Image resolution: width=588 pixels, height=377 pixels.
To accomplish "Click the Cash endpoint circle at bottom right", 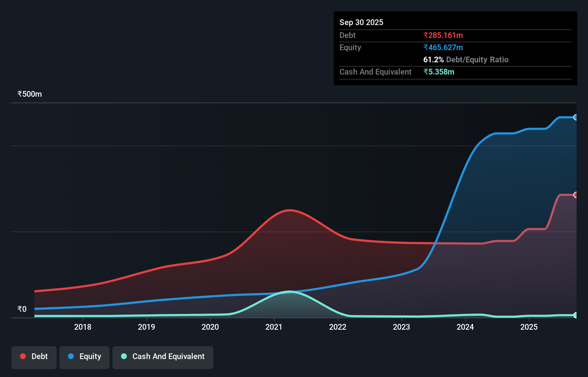I will [x=575, y=315].
